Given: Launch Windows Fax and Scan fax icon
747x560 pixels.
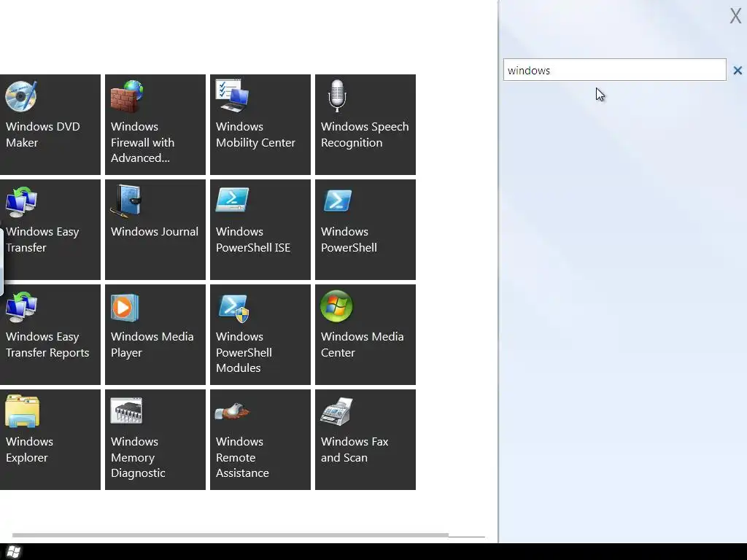Looking at the screenshot, I should [336, 411].
